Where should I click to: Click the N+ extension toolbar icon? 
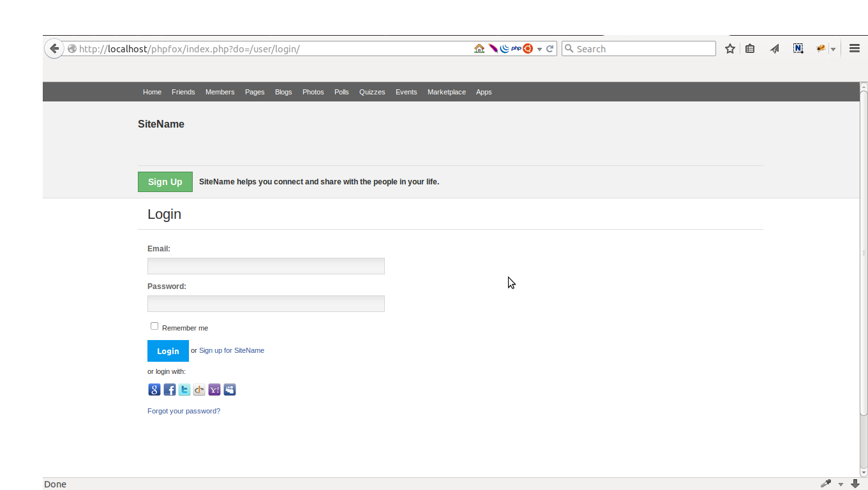pyautogui.click(x=798, y=48)
